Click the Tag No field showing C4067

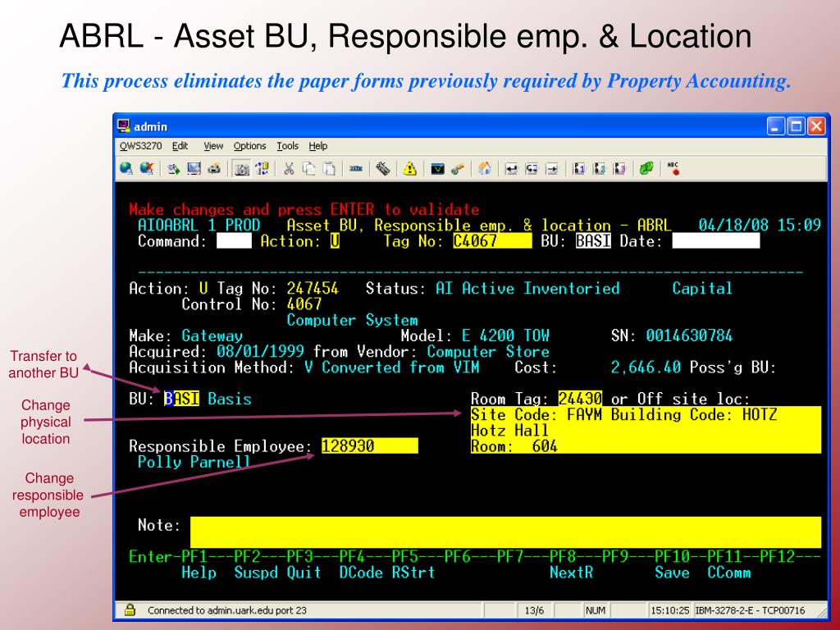[492, 241]
